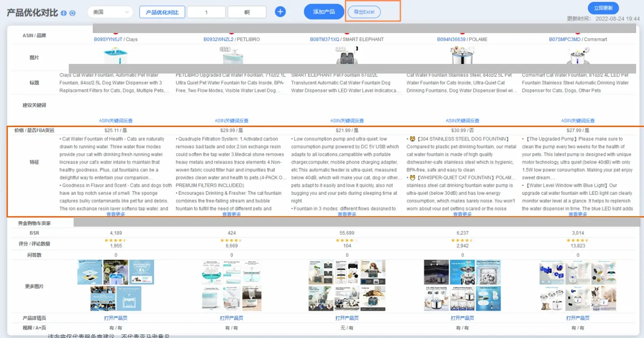
Task: Select the tab labeled 啊
Action: 247,12
